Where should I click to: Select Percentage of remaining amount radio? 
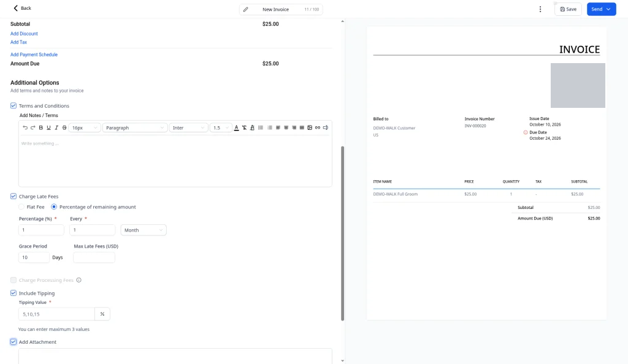click(54, 207)
